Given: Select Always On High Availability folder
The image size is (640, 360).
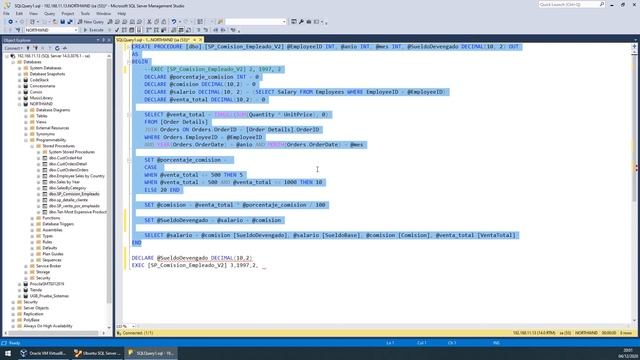Looking at the screenshot, I should tap(48, 326).
